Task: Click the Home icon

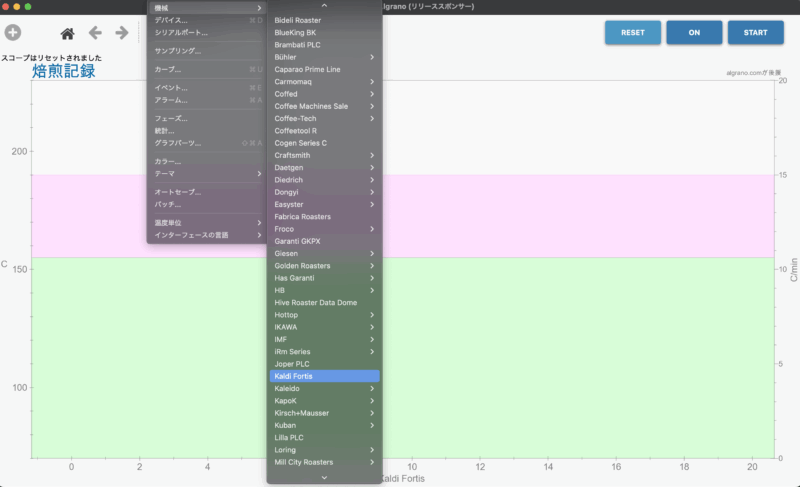Action: pos(67,34)
